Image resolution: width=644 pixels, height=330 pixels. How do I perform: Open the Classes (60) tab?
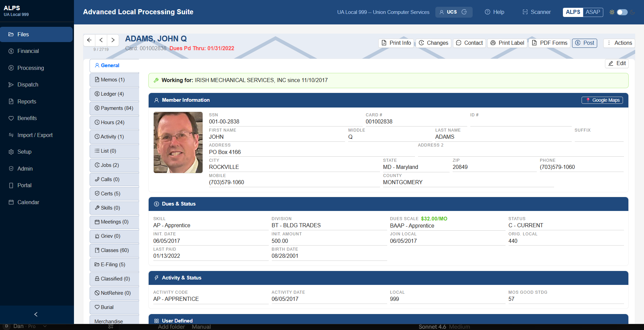114,250
